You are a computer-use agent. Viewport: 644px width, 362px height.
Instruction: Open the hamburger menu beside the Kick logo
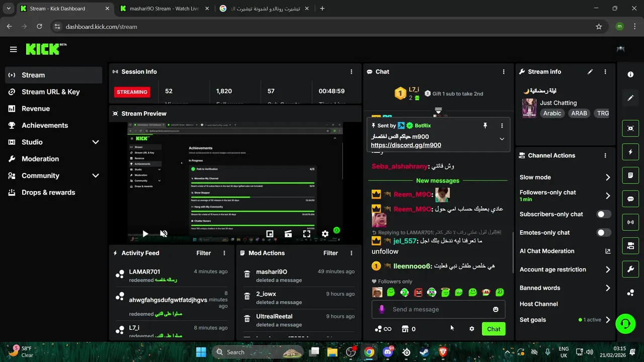(x=14, y=49)
